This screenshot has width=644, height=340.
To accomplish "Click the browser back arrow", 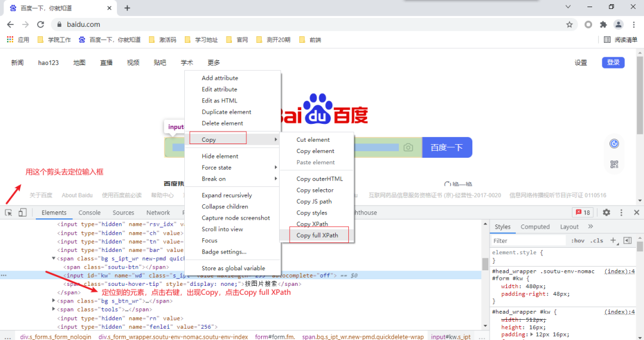I will pos(10,24).
